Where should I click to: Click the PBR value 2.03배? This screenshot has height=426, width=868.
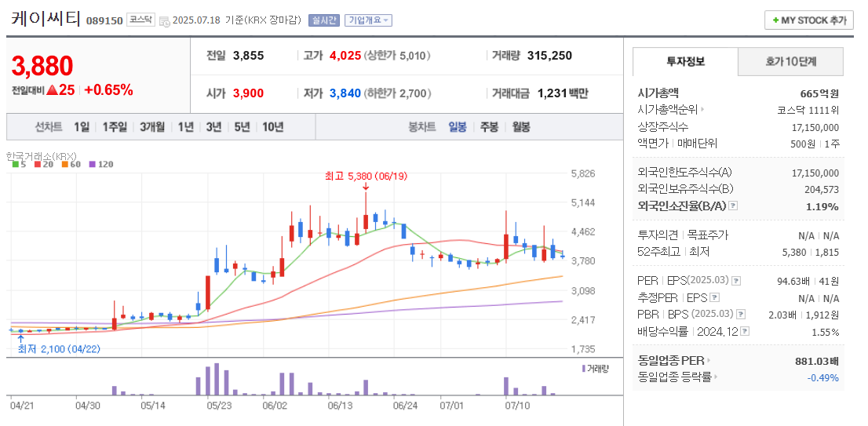784,315
